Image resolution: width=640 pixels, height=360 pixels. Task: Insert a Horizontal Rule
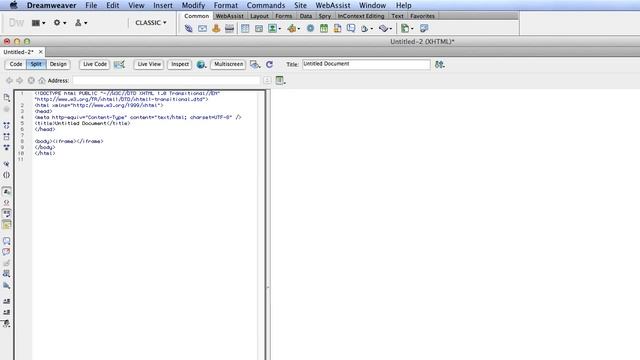click(x=229, y=29)
